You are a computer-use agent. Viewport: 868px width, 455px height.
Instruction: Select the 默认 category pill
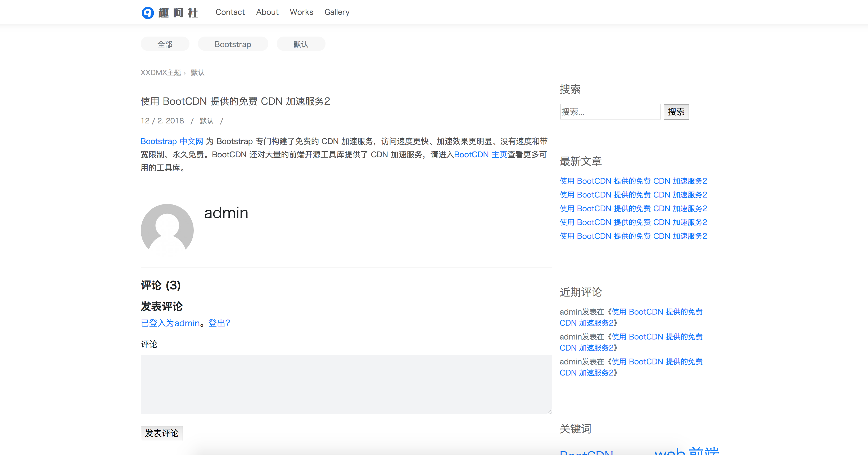click(x=301, y=44)
